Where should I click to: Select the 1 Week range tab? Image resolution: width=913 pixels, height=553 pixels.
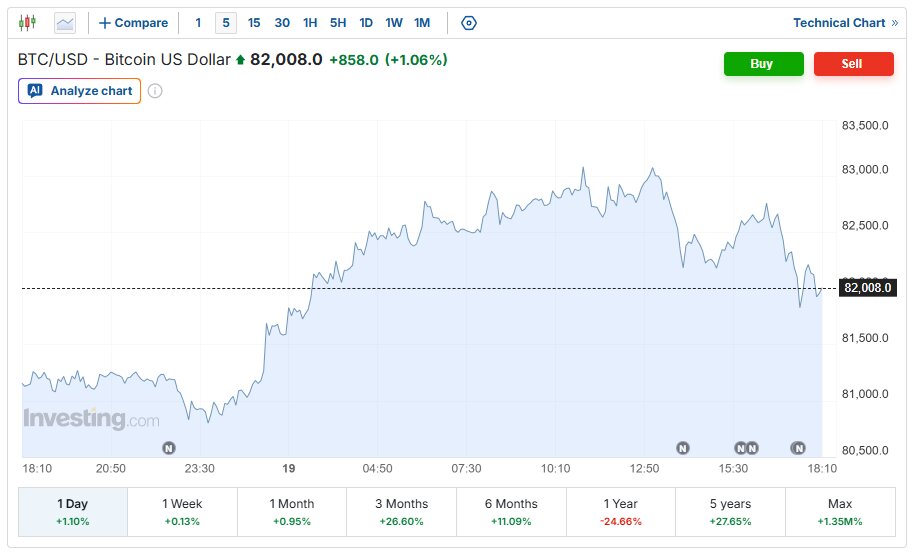pyautogui.click(x=182, y=512)
